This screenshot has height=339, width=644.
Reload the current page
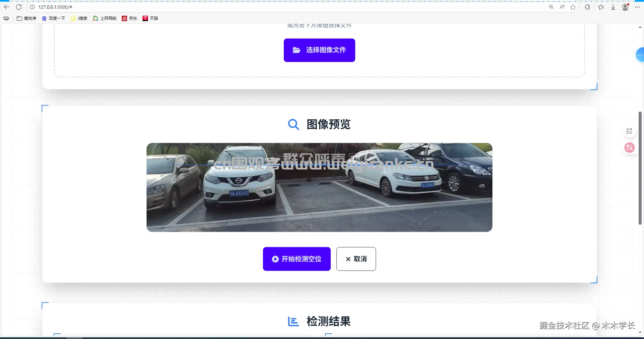[x=19, y=7]
